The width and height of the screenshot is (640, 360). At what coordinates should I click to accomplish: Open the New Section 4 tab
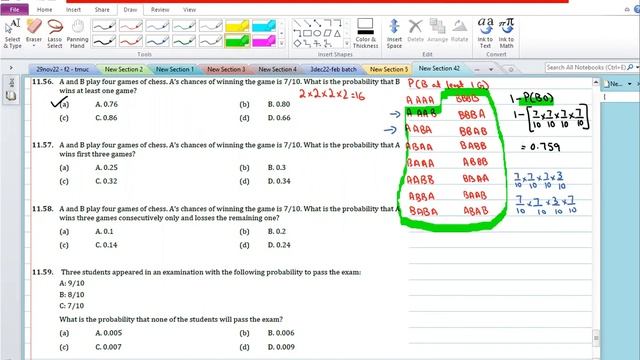277,69
